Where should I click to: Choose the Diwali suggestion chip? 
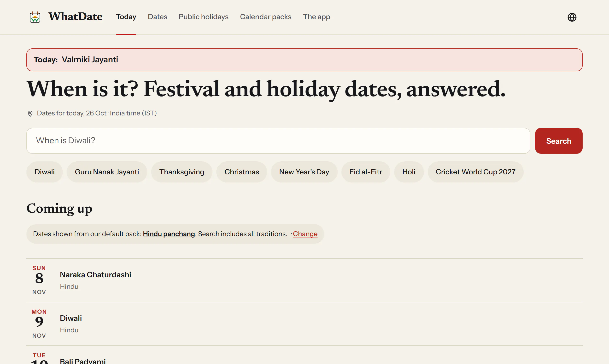[44, 172]
